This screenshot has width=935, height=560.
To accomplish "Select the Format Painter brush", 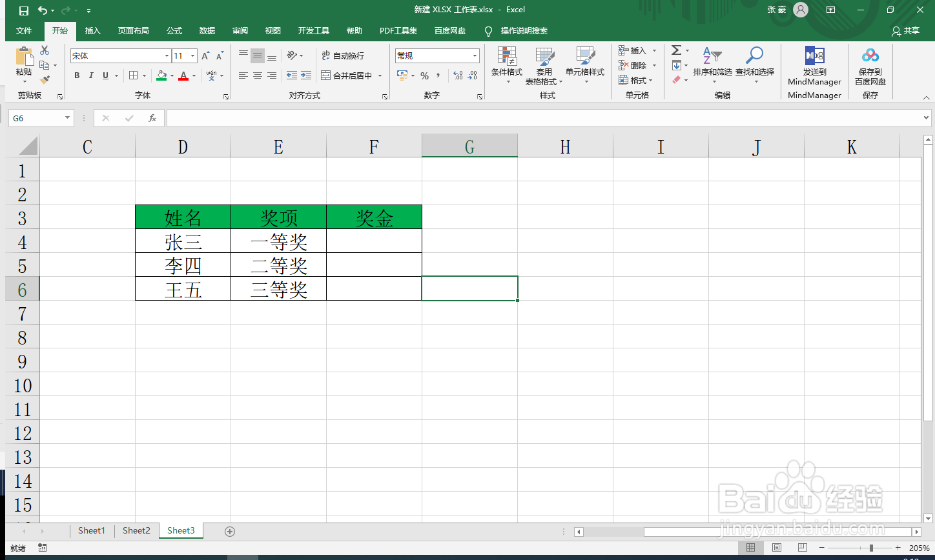I will click(45, 80).
